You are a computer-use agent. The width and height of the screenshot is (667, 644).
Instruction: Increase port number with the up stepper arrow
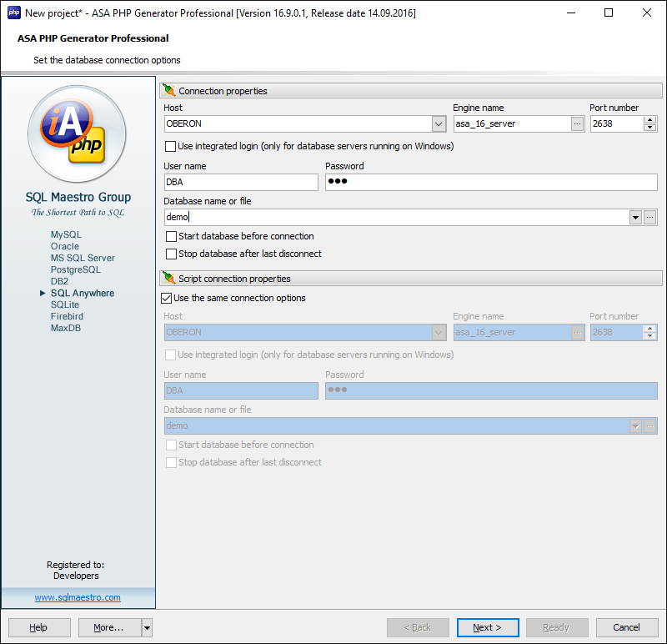point(649,119)
